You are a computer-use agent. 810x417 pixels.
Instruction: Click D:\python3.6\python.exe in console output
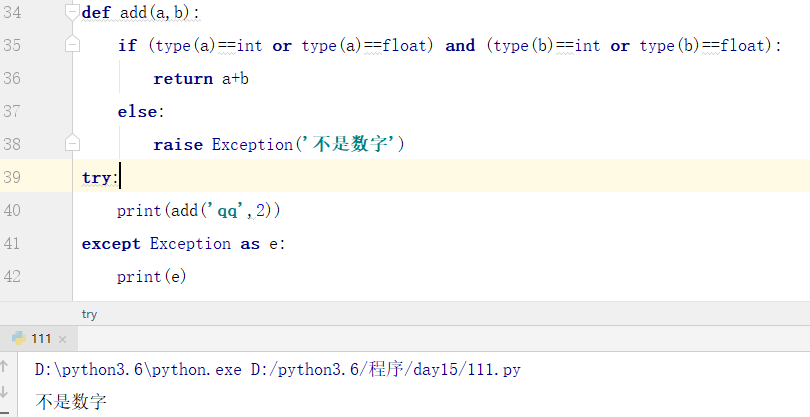[x=138, y=370]
